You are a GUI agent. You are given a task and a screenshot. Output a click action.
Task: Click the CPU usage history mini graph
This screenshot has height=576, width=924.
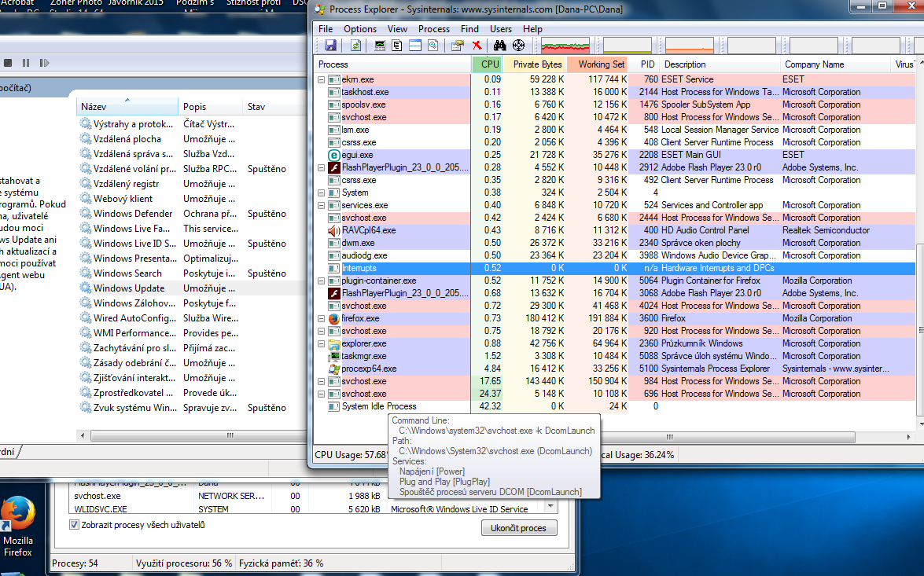pyautogui.click(x=565, y=46)
